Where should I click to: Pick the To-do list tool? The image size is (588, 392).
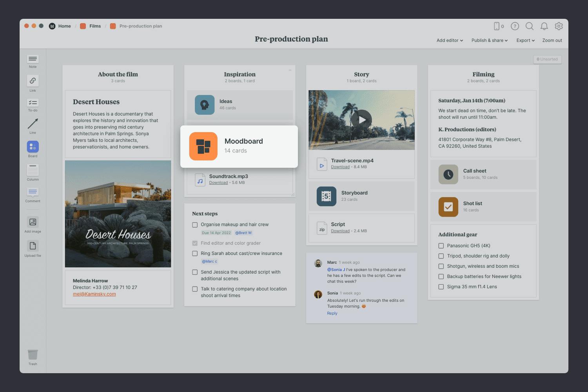pyautogui.click(x=33, y=103)
